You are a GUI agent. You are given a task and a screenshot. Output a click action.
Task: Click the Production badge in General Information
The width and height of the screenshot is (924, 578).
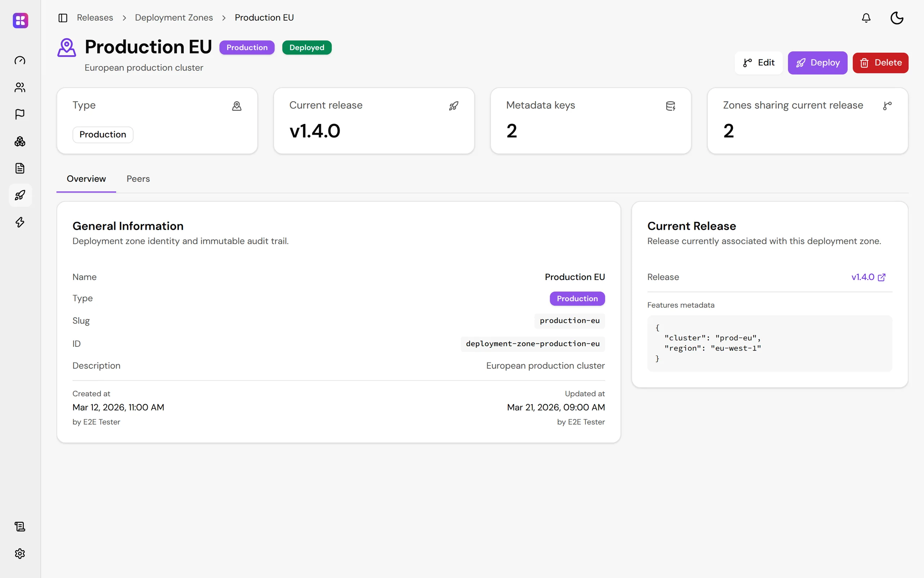pos(577,298)
